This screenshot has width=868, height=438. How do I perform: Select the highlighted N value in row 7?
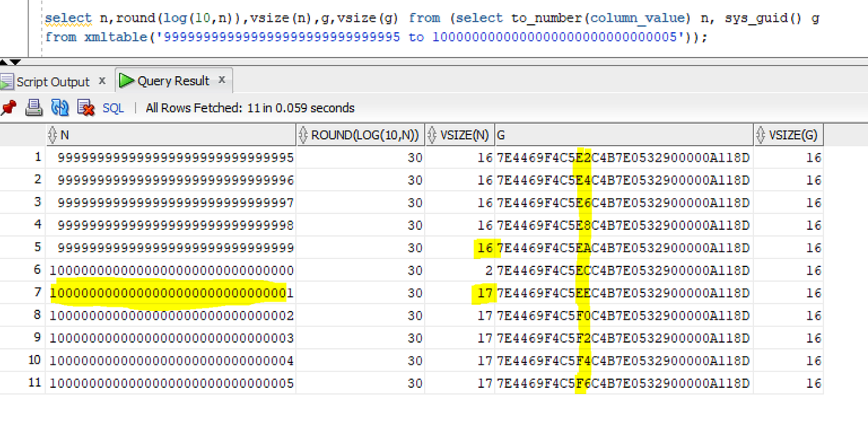170,292
